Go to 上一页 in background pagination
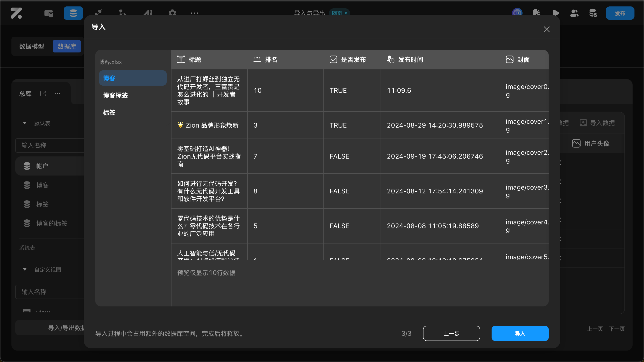Image resolution: width=644 pixels, height=362 pixels. click(x=595, y=329)
